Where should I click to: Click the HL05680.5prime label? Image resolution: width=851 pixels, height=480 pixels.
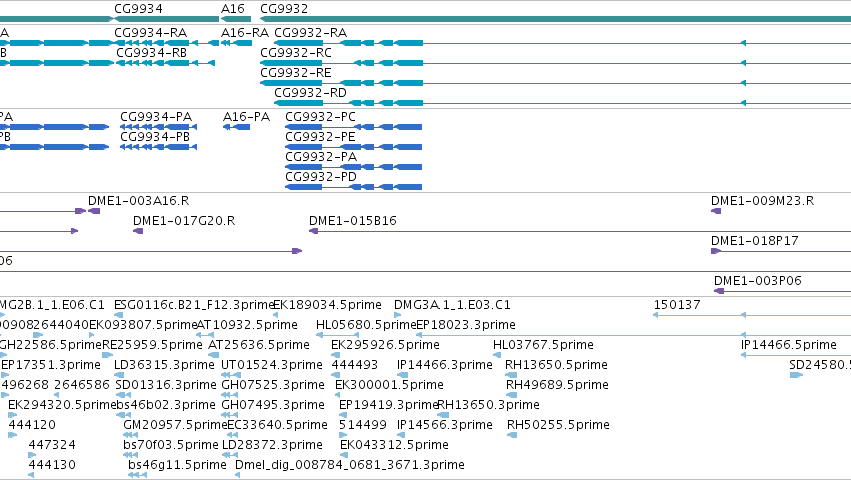pos(366,325)
